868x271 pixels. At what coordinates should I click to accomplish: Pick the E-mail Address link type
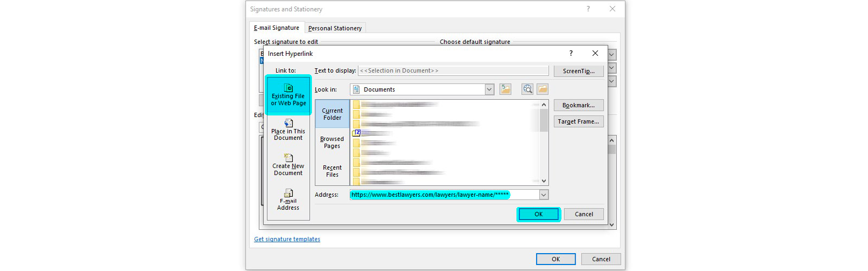[x=288, y=200]
